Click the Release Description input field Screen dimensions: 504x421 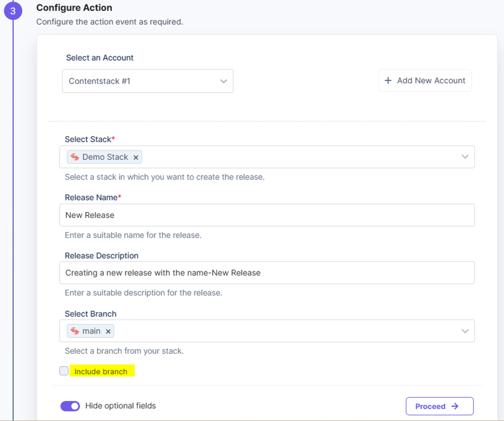(267, 273)
